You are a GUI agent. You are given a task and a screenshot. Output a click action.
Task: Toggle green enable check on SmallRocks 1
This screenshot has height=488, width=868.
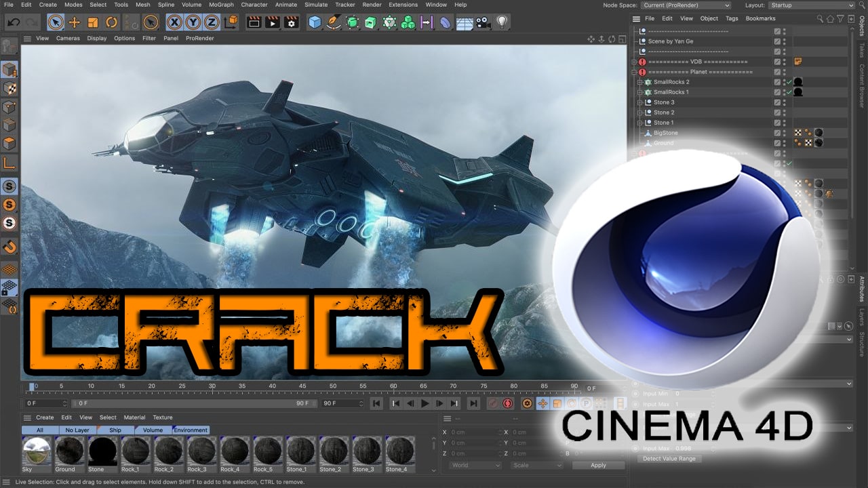(x=790, y=92)
